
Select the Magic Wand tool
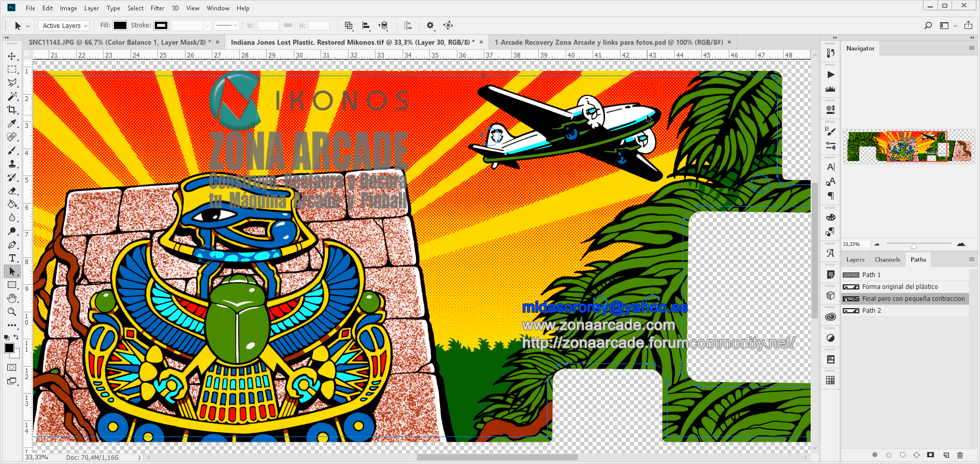12,96
